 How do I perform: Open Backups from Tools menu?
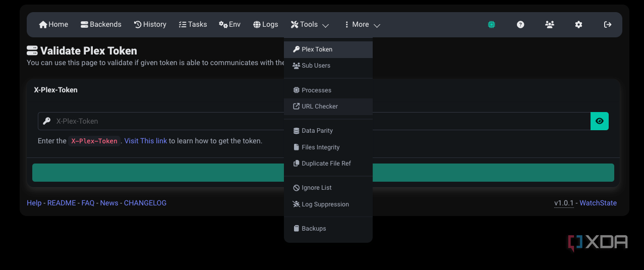point(328,229)
